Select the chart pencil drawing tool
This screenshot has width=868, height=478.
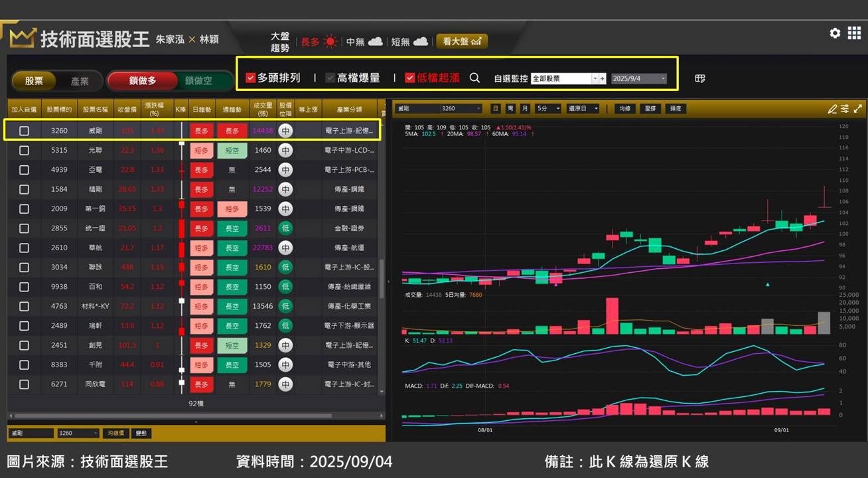(x=832, y=109)
